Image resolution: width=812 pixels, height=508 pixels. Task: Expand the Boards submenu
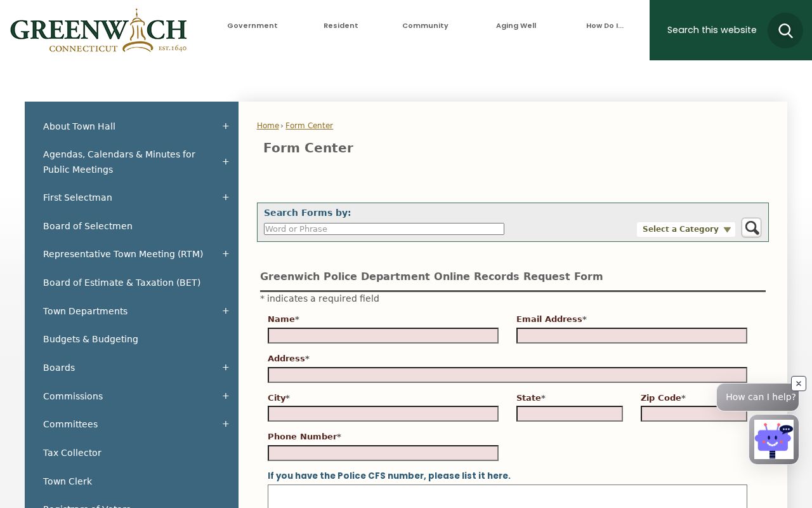[x=225, y=368]
